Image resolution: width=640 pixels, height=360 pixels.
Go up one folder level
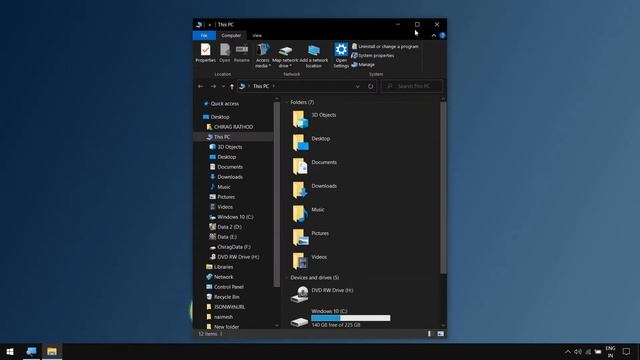pyautogui.click(x=232, y=86)
